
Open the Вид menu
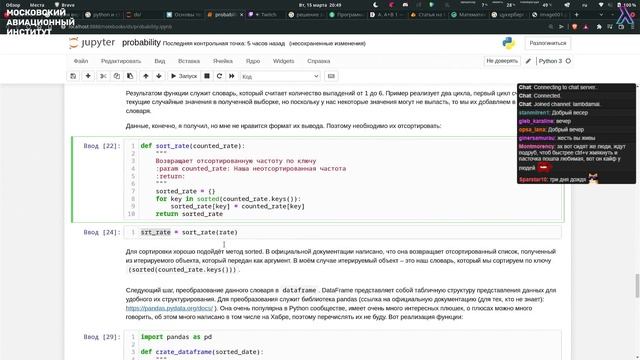[x=160, y=61]
